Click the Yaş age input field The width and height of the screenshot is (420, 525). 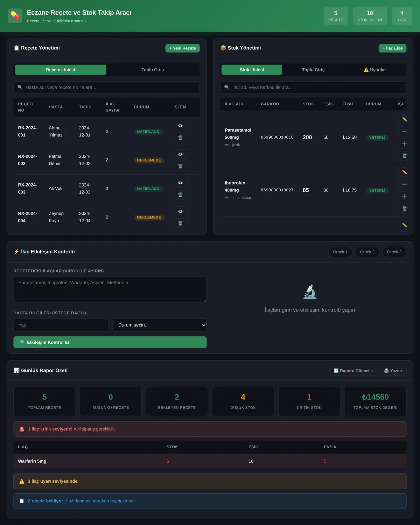point(61,325)
